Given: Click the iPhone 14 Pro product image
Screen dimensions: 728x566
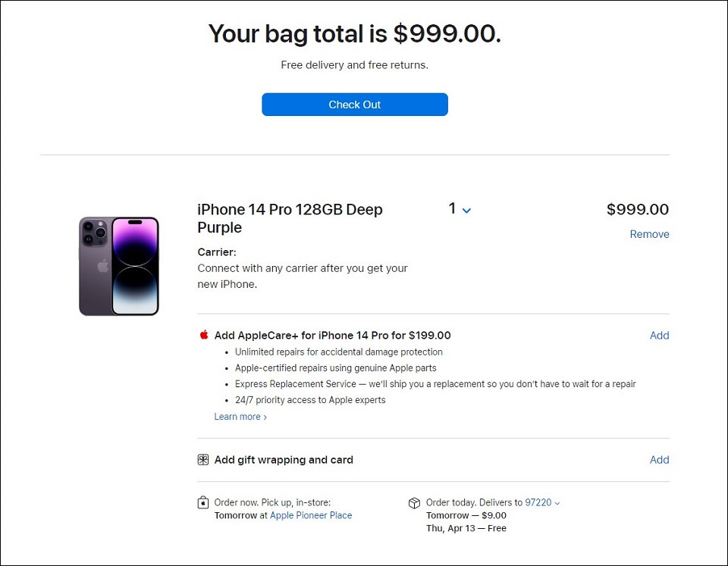Looking at the screenshot, I should (119, 266).
